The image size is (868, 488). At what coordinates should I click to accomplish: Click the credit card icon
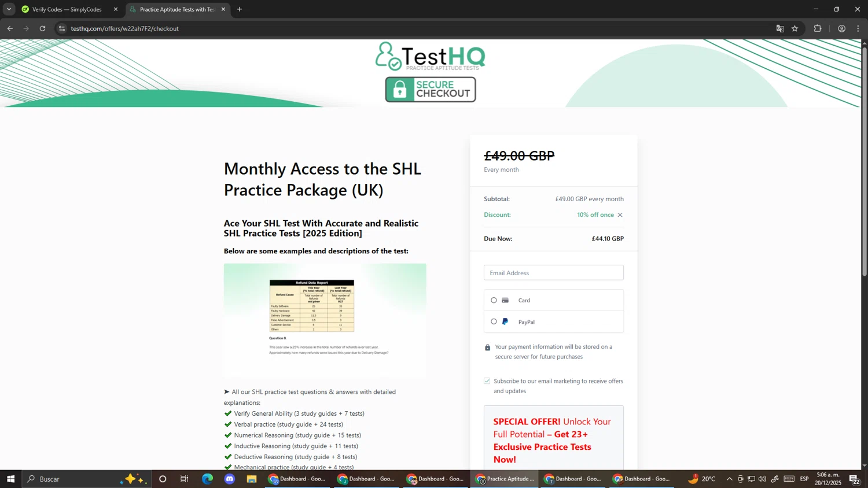(x=505, y=300)
